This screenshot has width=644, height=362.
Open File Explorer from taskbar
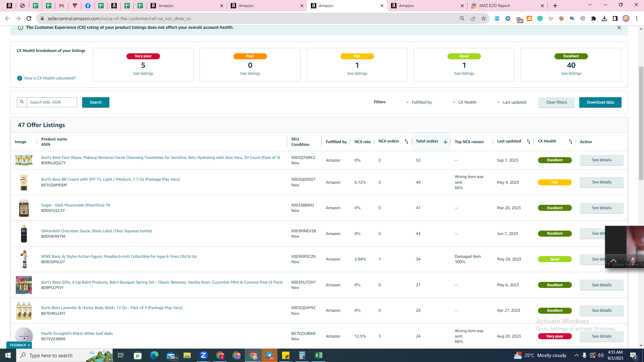tap(187, 355)
